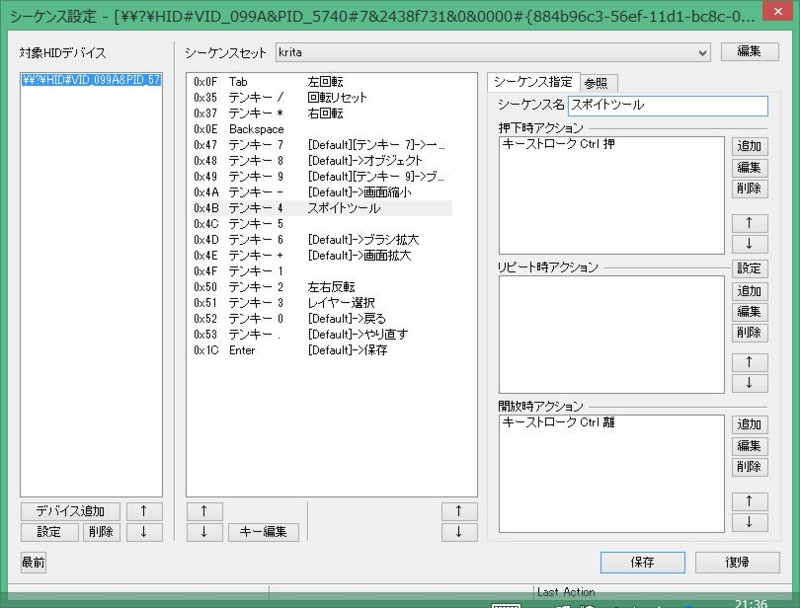
Task: Select row 0x4C テンキー 5
Action: point(321,224)
